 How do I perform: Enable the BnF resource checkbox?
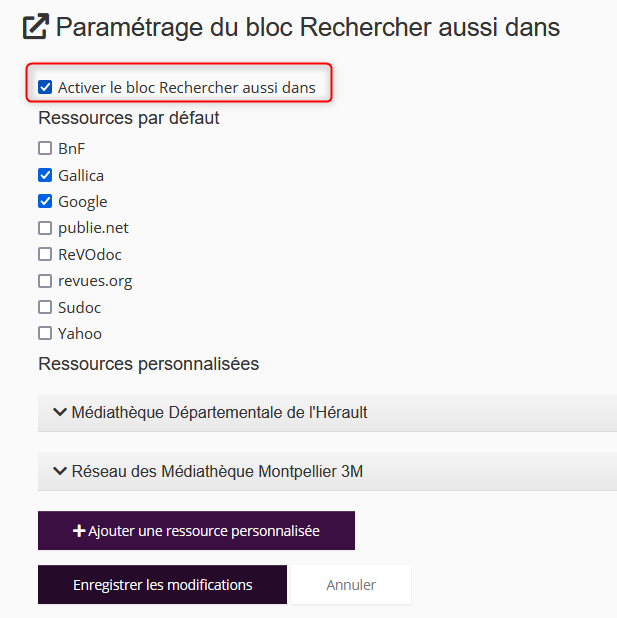point(45,149)
